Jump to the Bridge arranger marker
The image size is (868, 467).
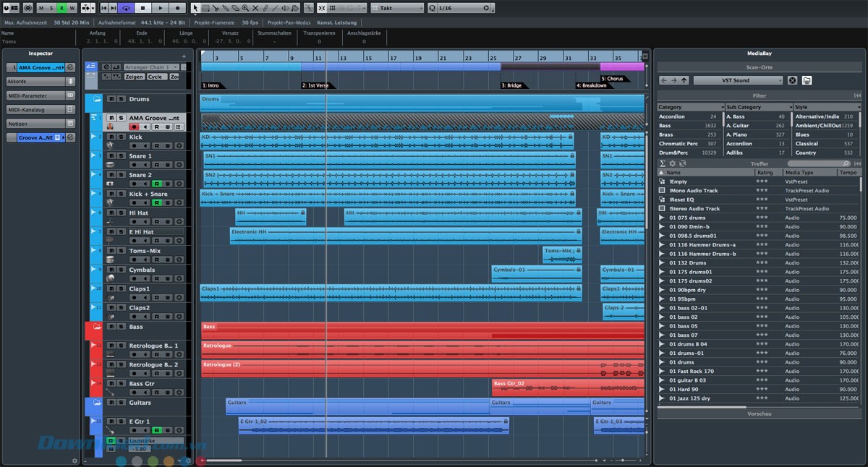point(514,85)
